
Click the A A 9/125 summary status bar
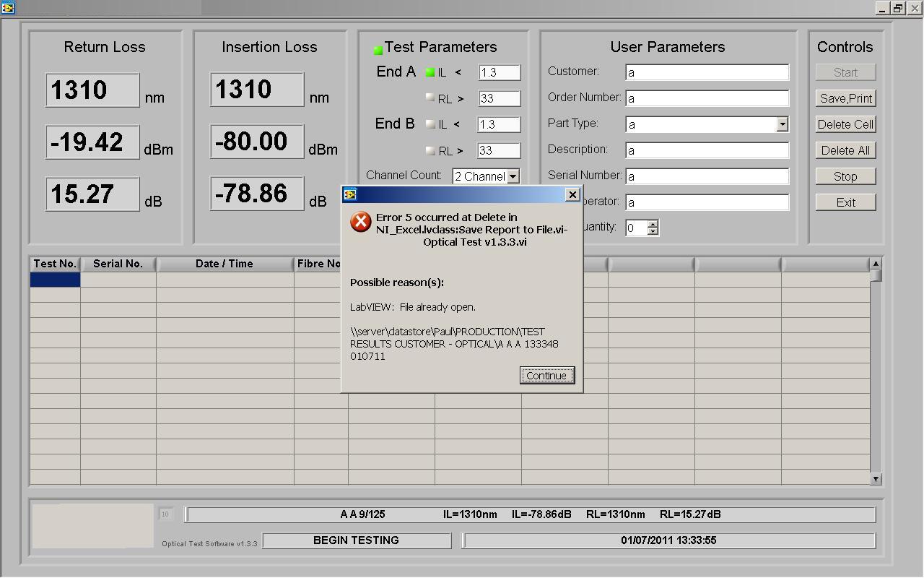[531, 514]
